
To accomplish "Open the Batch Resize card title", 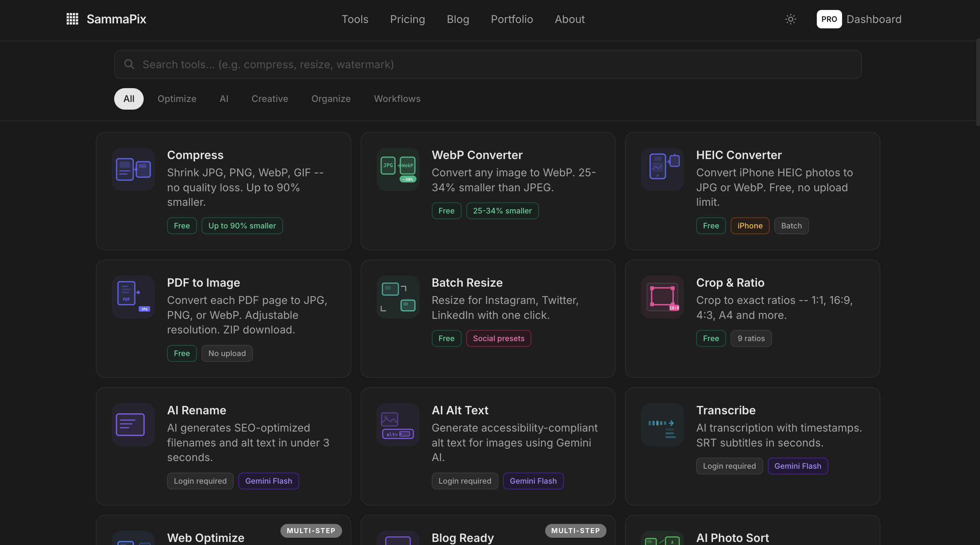I will coord(467,282).
